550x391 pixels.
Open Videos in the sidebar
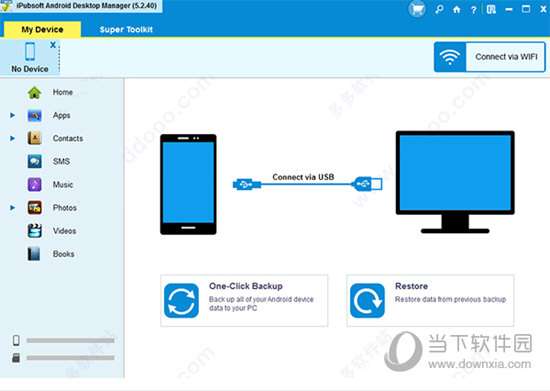[64, 231]
